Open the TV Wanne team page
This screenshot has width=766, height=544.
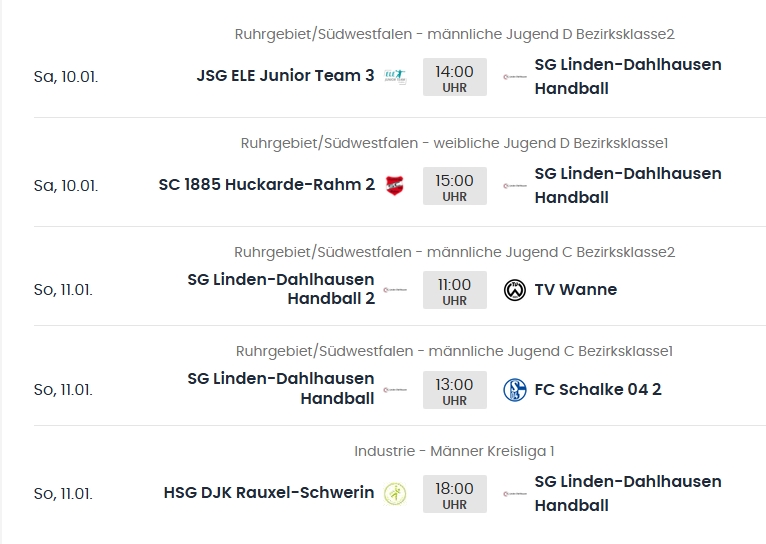point(575,290)
